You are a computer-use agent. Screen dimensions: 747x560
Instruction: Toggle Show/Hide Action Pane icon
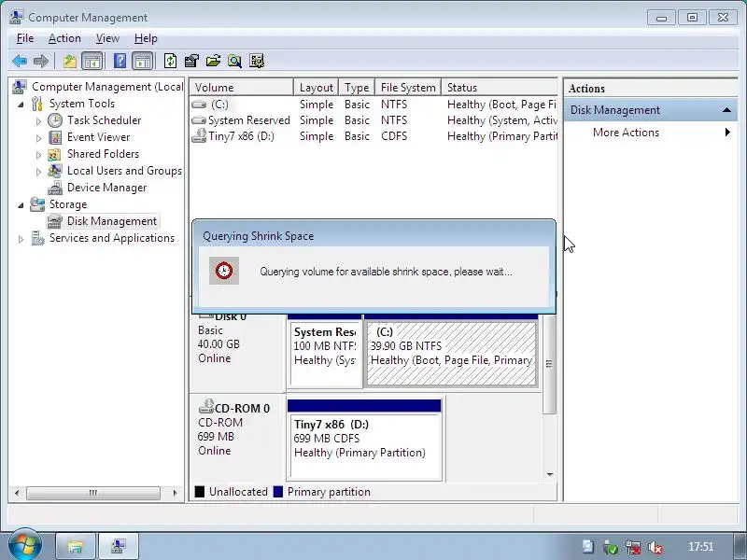point(143,61)
